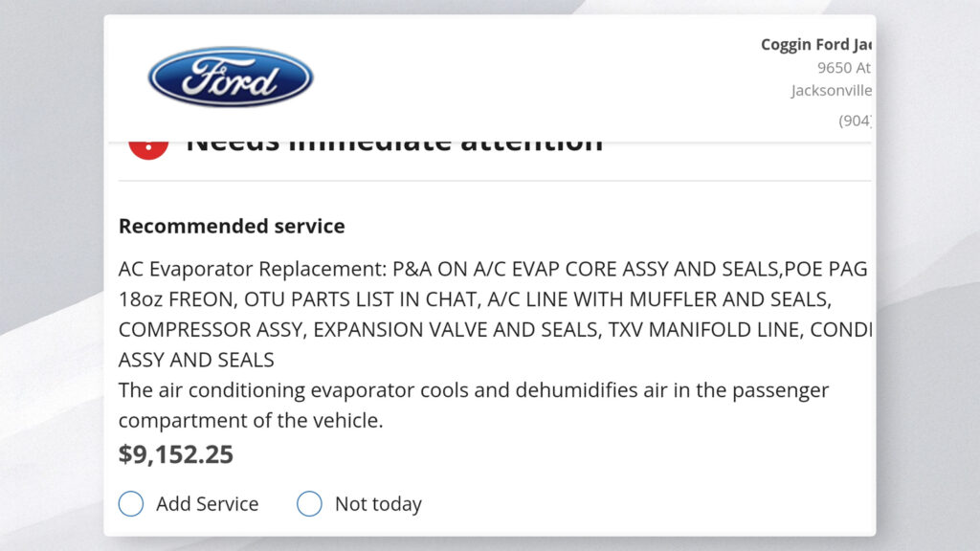Click the 'Not today' text label
Viewport: 980px width, 551px height.
378,503
